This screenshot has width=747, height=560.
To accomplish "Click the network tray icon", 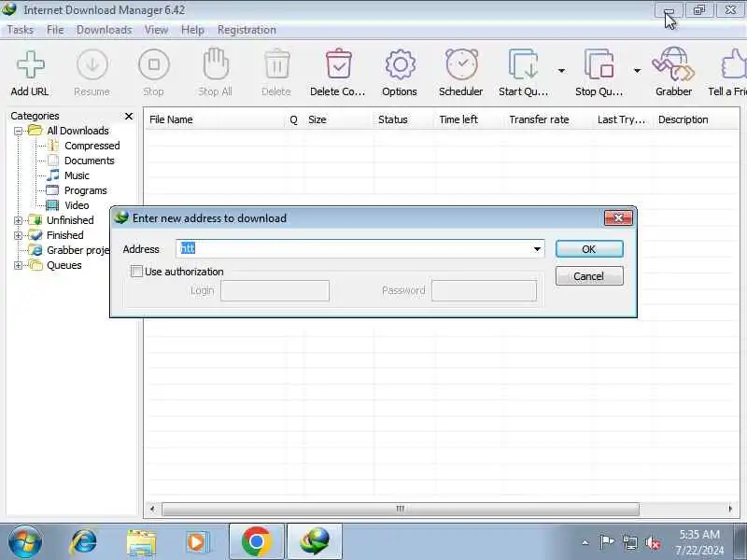I will (629, 542).
